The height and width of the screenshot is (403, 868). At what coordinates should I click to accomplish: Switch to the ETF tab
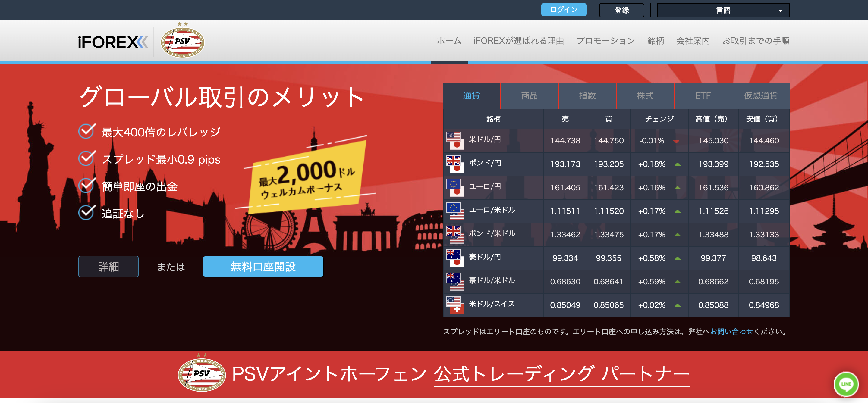pos(703,96)
